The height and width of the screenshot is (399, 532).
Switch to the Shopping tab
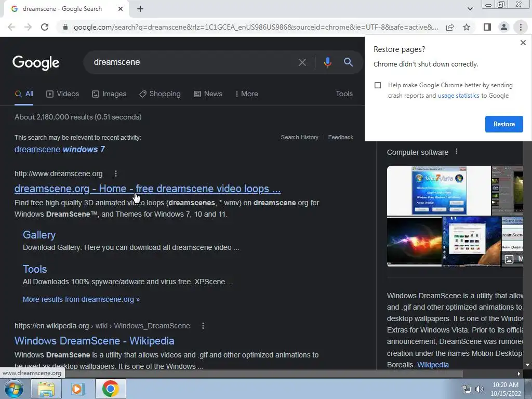(160, 94)
